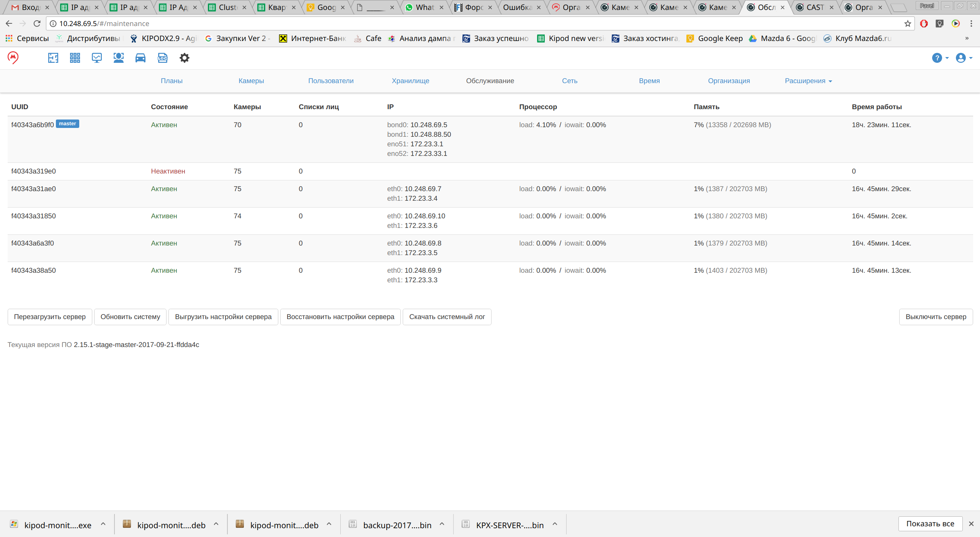Click software version 2.15.1-stage-master text
Viewport: 980px width, 537px height.
pyautogui.click(x=136, y=345)
